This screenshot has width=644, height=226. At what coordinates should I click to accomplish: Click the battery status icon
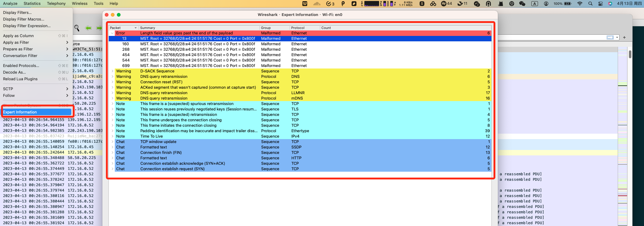pyautogui.click(x=568, y=4)
